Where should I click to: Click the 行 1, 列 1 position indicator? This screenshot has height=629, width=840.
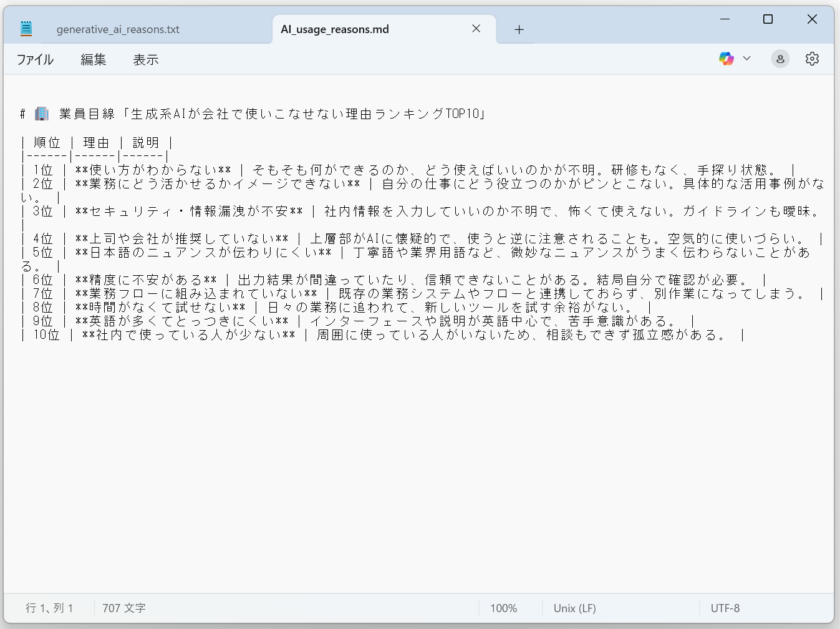click(49, 608)
